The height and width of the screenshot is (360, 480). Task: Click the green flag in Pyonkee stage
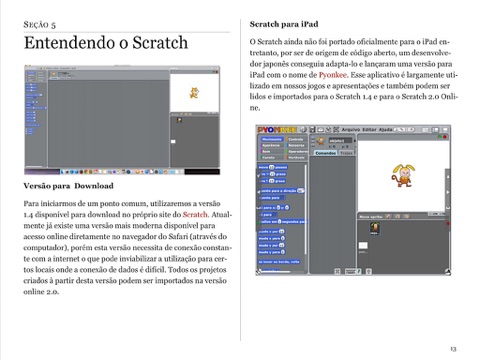pos(439,137)
